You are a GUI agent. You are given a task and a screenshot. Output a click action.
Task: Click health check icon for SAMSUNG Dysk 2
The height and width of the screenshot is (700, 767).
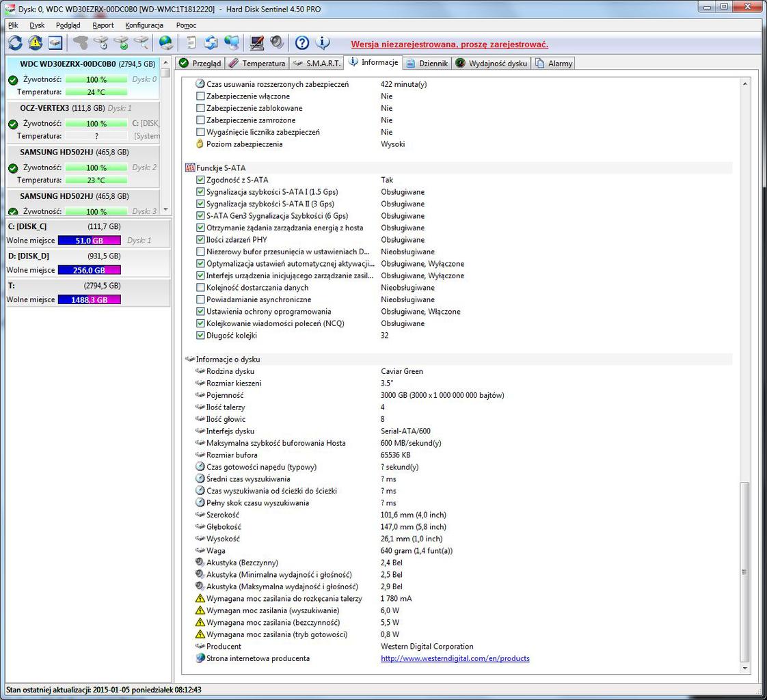coord(13,168)
